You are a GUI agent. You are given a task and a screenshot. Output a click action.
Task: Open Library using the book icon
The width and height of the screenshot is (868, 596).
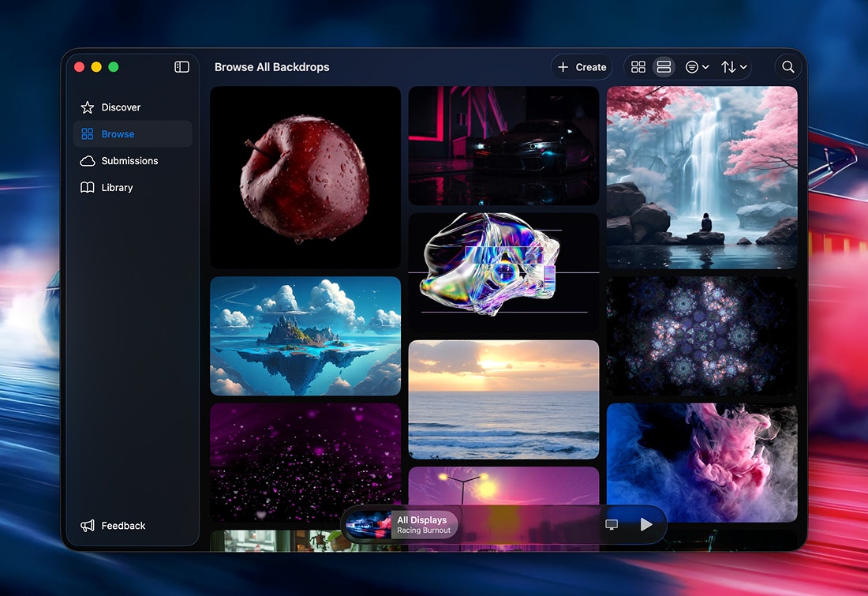click(x=87, y=188)
